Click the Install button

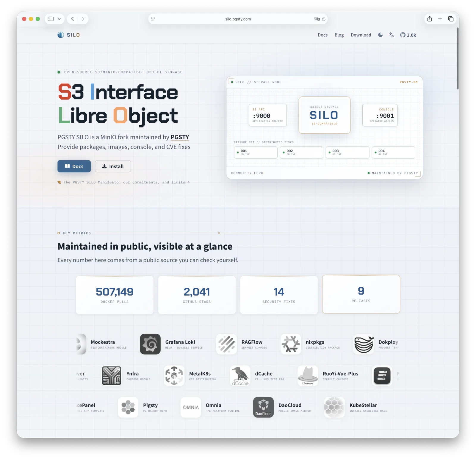point(113,166)
